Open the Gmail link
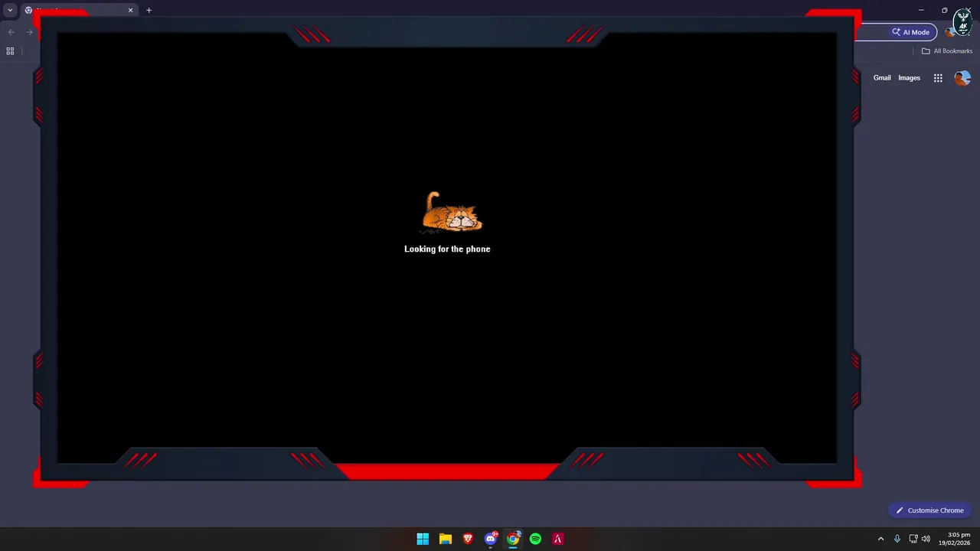The width and height of the screenshot is (980, 551). tap(882, 78)
